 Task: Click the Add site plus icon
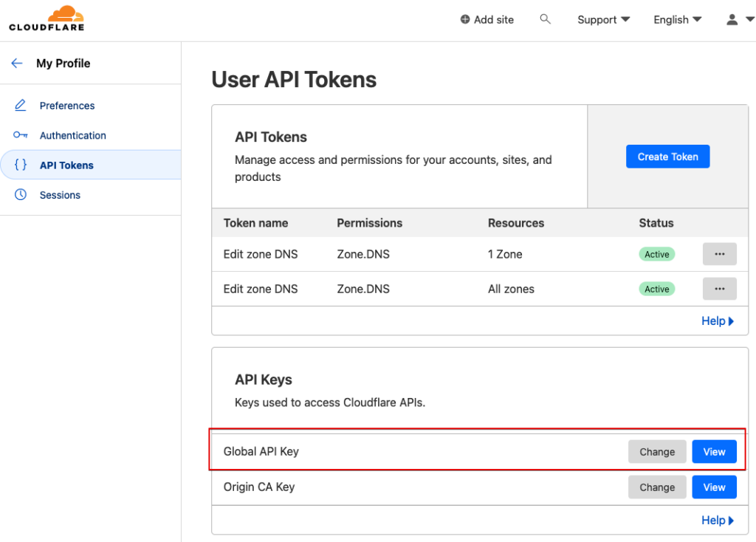point(465,19)
